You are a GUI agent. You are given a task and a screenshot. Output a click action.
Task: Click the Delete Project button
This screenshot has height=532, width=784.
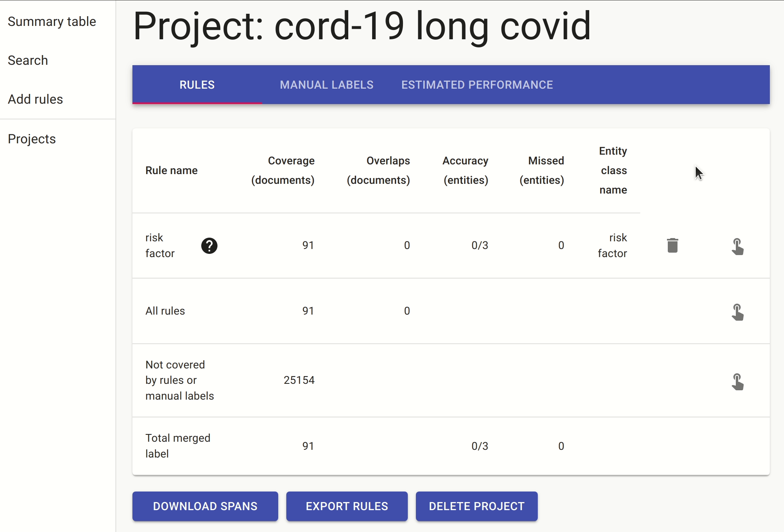pyautogui.click(x=477, y=506)
